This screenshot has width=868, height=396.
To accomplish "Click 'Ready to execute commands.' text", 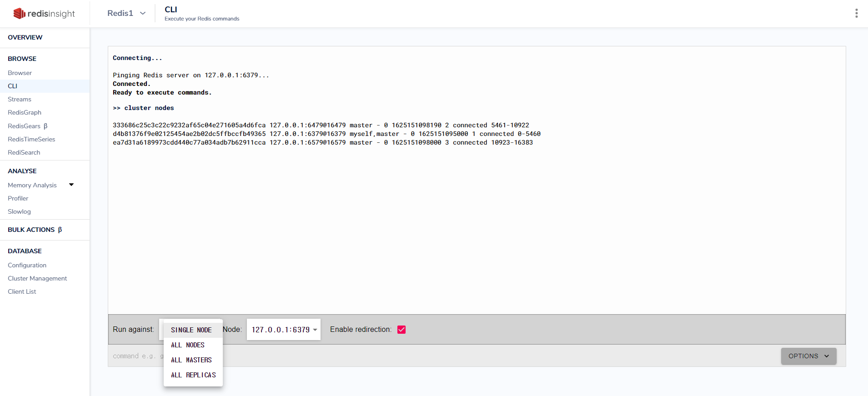I will pyautogui.click(x=162, y=92).
